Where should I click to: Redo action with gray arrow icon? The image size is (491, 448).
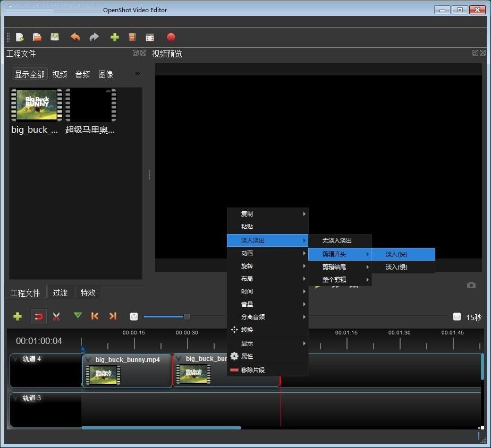click(x=94, y=37)
